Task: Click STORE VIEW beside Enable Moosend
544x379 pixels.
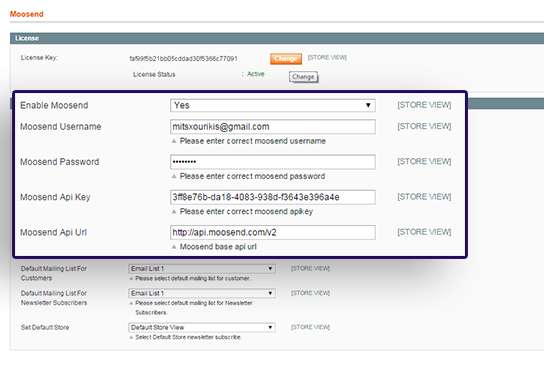Action: tap(424, 105)
